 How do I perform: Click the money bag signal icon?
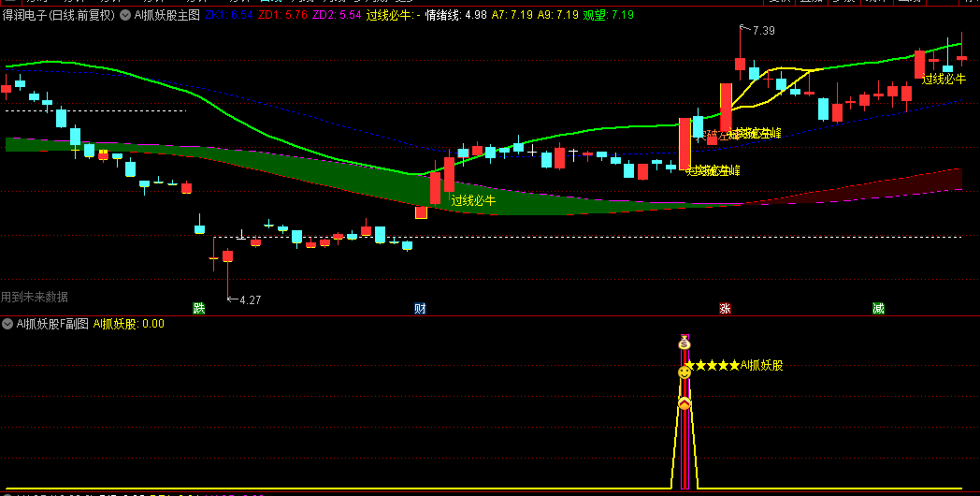[x=685, y=343]
